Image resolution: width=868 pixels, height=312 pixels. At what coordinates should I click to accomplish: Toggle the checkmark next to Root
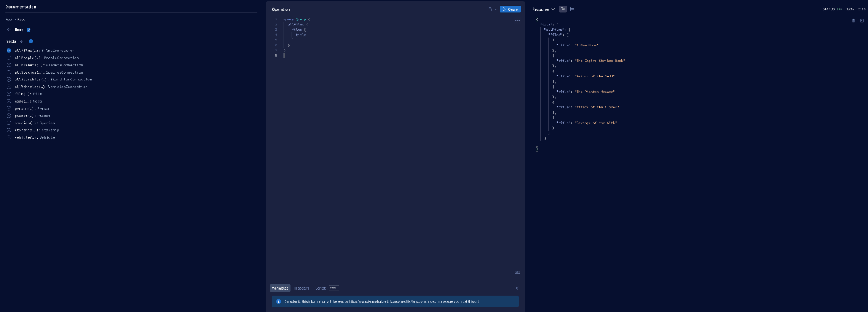tap(29, 30)
